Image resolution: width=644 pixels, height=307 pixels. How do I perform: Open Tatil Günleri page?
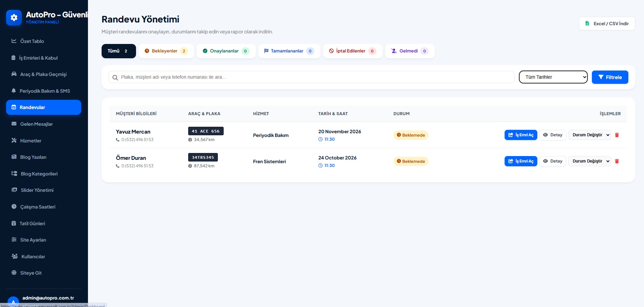44,224
